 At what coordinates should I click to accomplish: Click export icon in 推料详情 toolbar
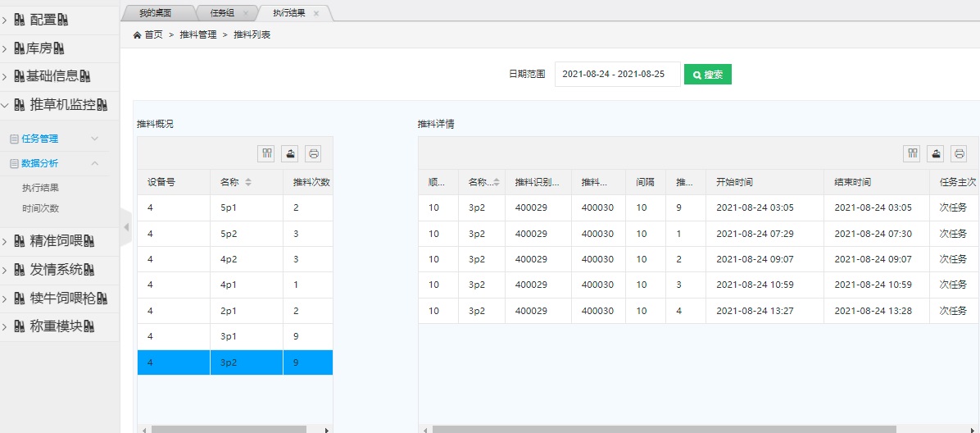pos(935,153)
